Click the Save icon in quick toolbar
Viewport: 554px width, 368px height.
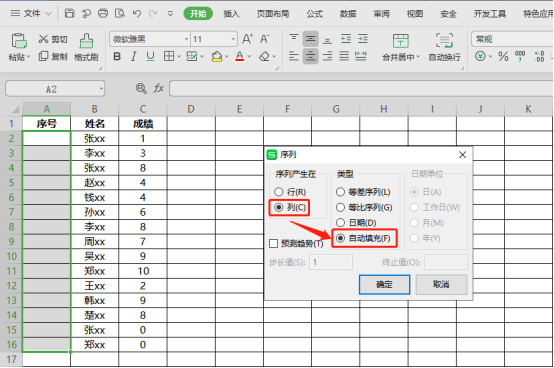70,13
